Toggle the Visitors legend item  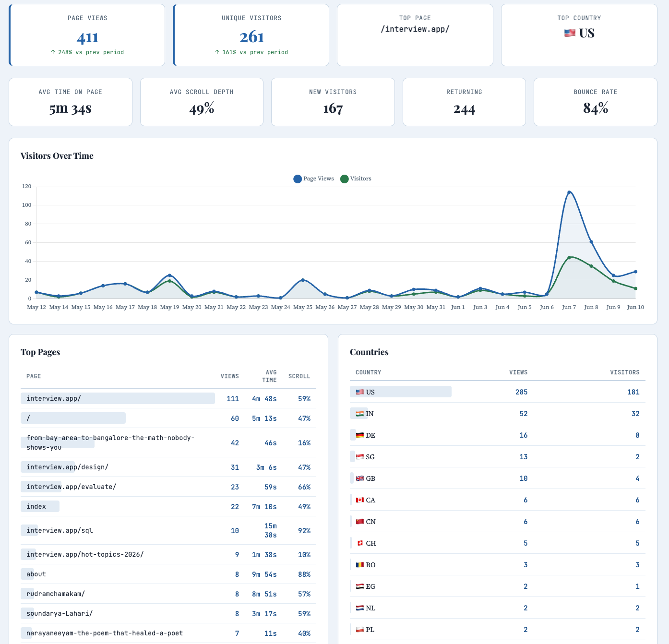point(356,179)
